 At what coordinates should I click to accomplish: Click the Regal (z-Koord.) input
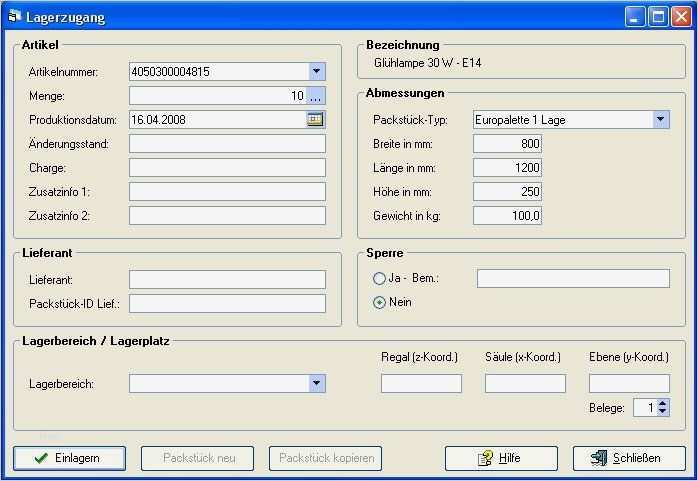coord(422,383)
